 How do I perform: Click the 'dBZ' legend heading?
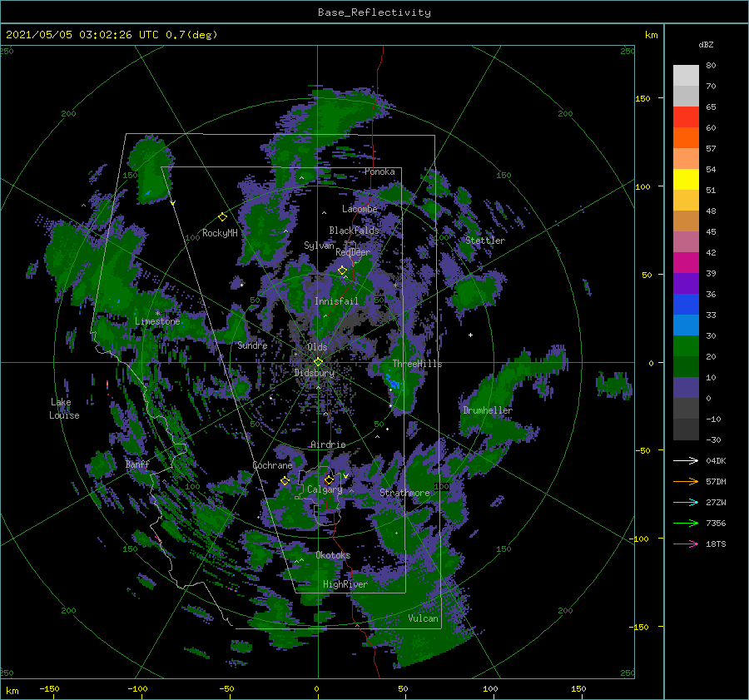pyautogui.click(x=706, y=45)
